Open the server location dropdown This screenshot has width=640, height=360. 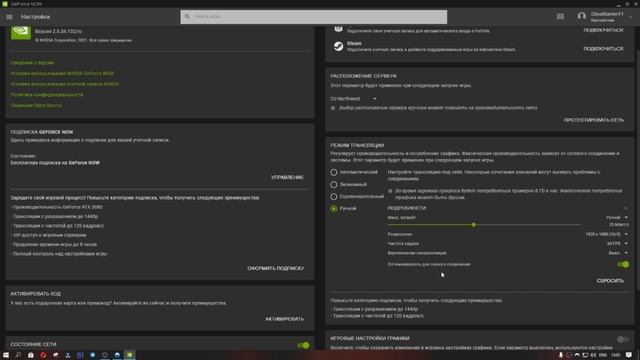pos(353,99)
